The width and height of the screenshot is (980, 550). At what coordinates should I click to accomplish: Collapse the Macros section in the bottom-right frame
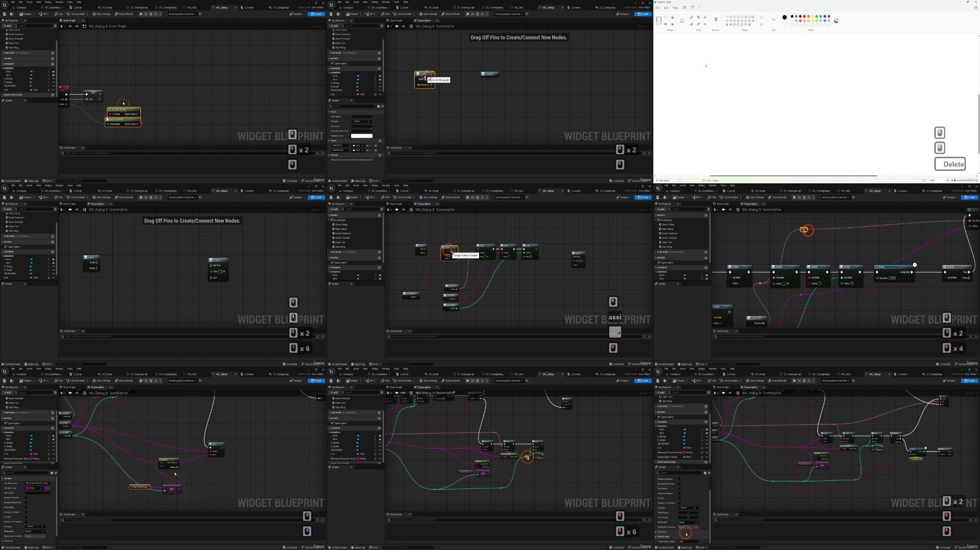click(x=656, y=412)
